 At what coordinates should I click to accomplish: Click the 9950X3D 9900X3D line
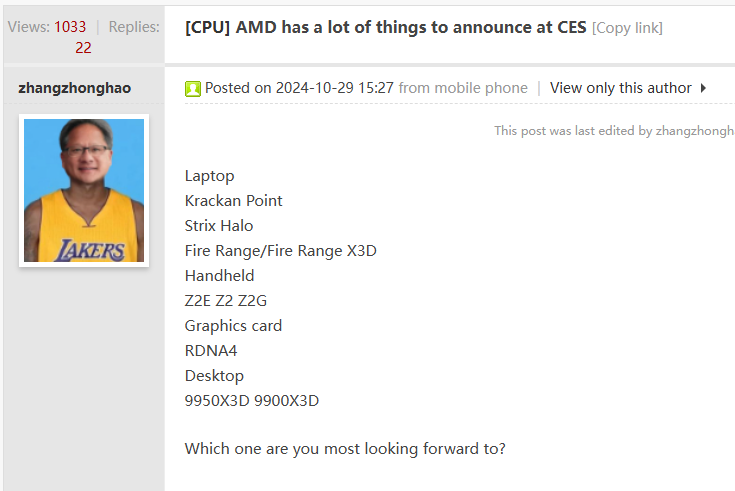pos(251,401)
